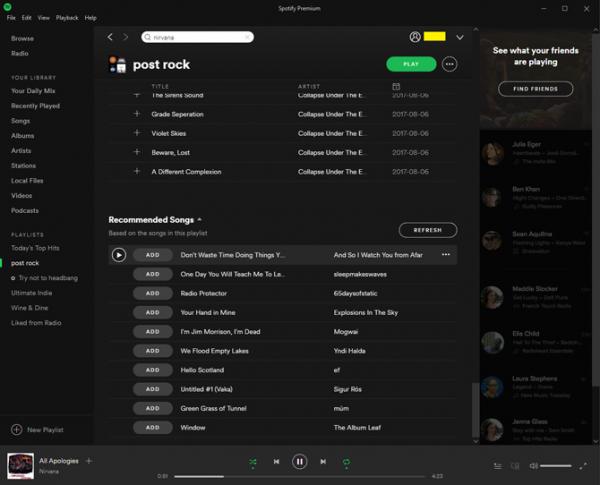Open Your Daily Mix
The image size is (600, 485).
tap(33, 91)
